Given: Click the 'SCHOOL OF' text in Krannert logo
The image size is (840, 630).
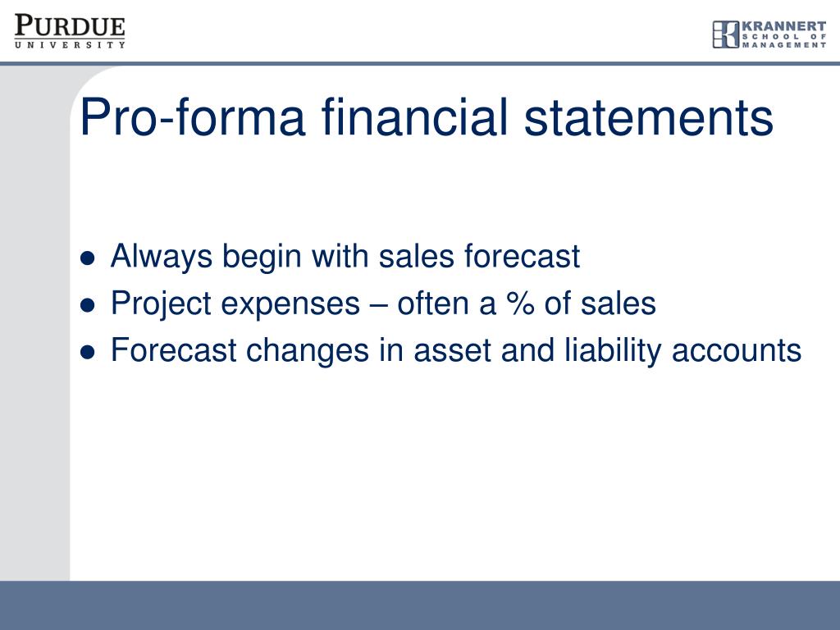Looking at the screenshot, I should click(784, 37).
